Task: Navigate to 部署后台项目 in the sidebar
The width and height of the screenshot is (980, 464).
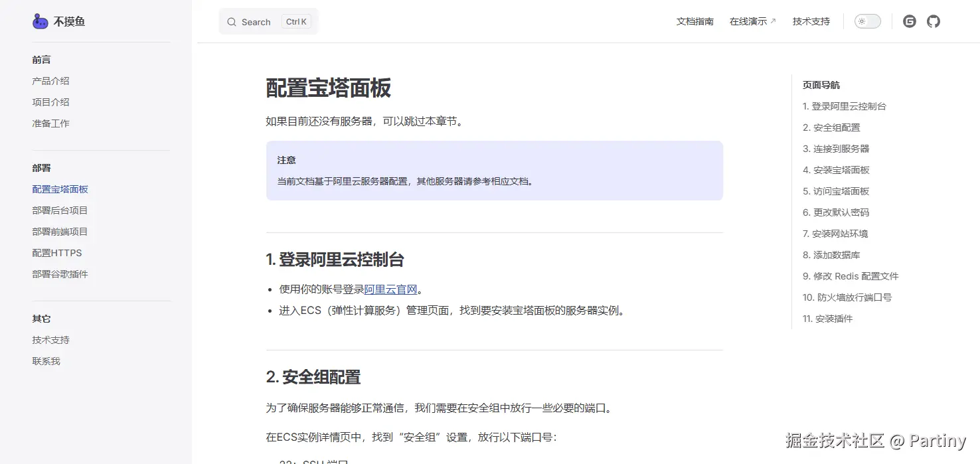Action: click(60, 210)
